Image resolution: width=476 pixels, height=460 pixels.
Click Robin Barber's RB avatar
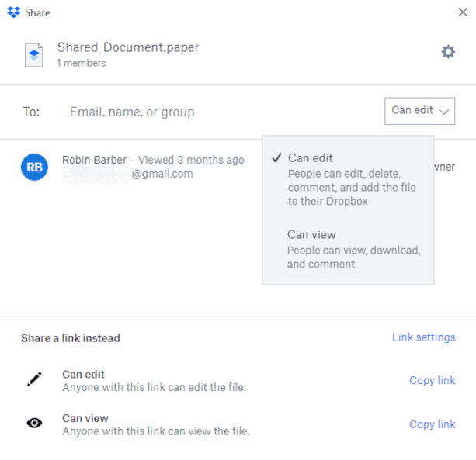[x=34, y=167]
